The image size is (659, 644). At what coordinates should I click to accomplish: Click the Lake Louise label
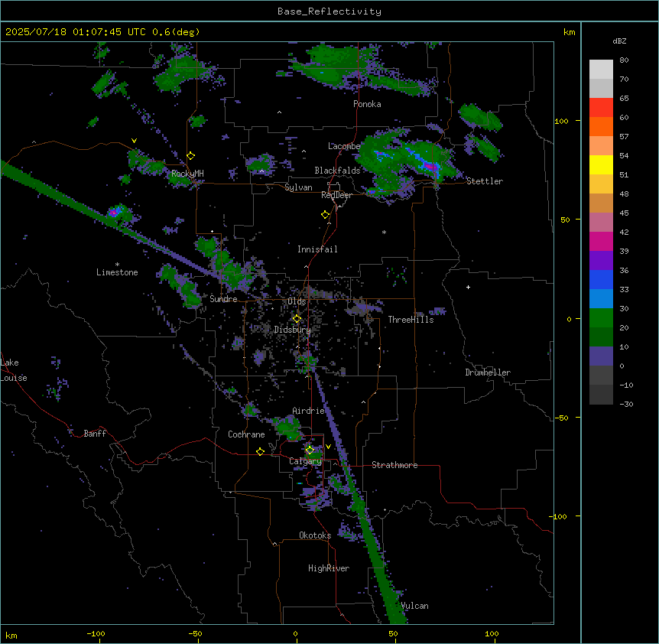click(x=14, y=370)
